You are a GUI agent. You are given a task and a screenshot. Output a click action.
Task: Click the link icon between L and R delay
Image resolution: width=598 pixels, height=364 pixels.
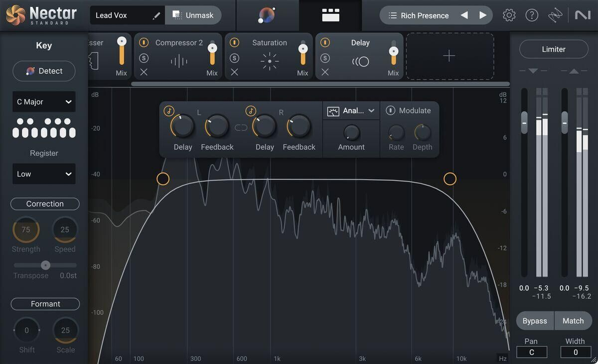tap(241, 127)
